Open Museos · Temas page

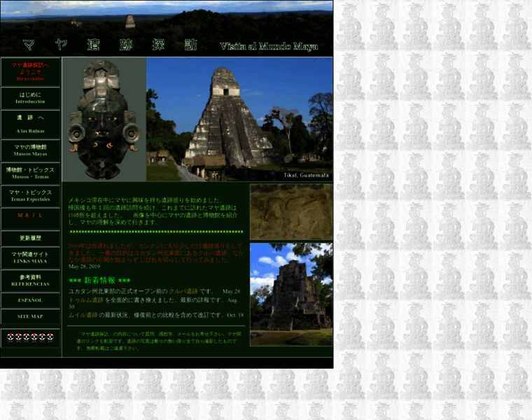pyautogui.click(x=30, y=173)
